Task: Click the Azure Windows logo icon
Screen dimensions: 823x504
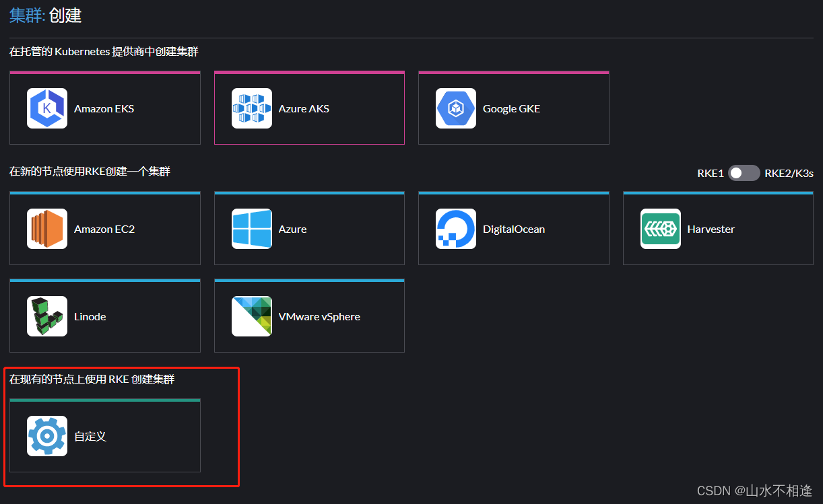Action: 252,229
